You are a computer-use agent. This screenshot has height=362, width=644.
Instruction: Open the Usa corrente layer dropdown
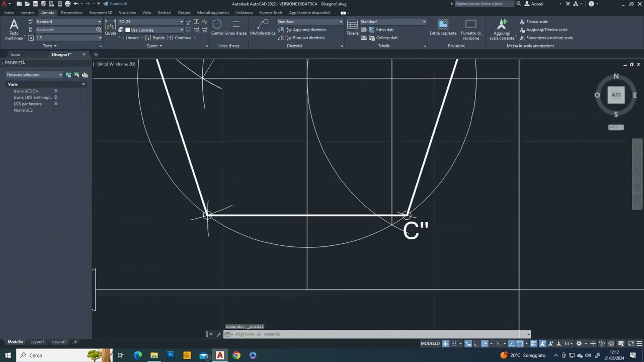(154, 30)
